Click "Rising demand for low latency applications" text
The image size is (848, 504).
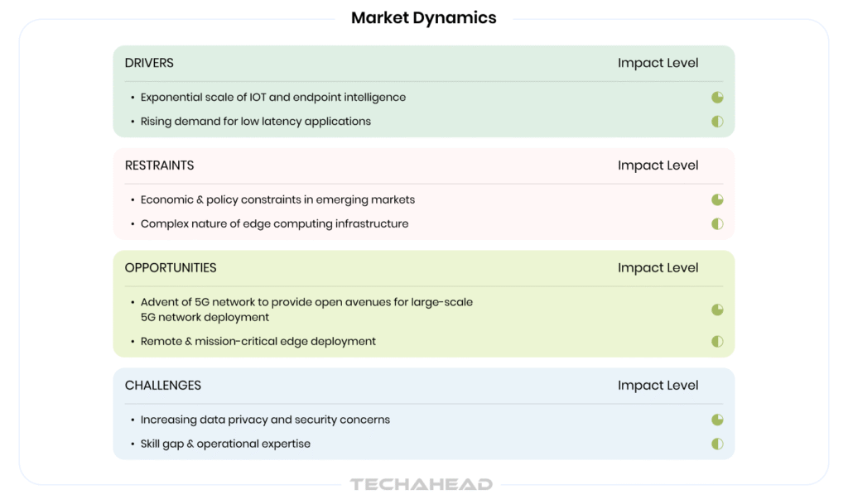[x=255, y=122]
